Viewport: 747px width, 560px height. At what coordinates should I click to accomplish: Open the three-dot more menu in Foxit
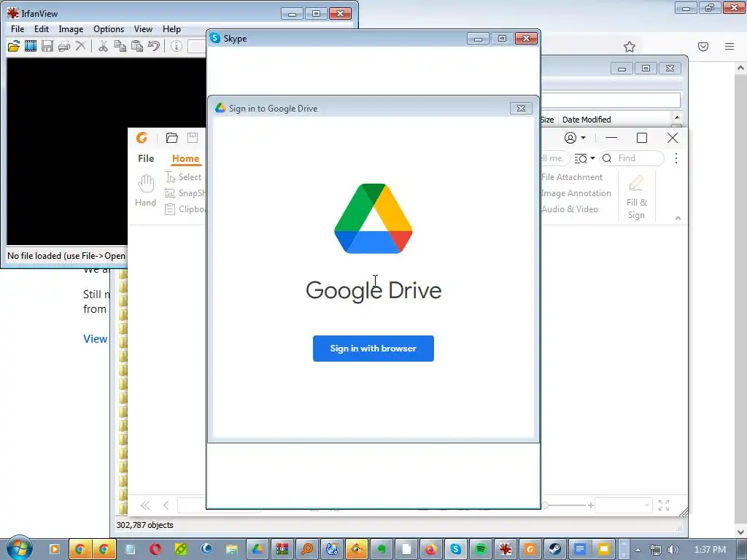pos(676,158)
